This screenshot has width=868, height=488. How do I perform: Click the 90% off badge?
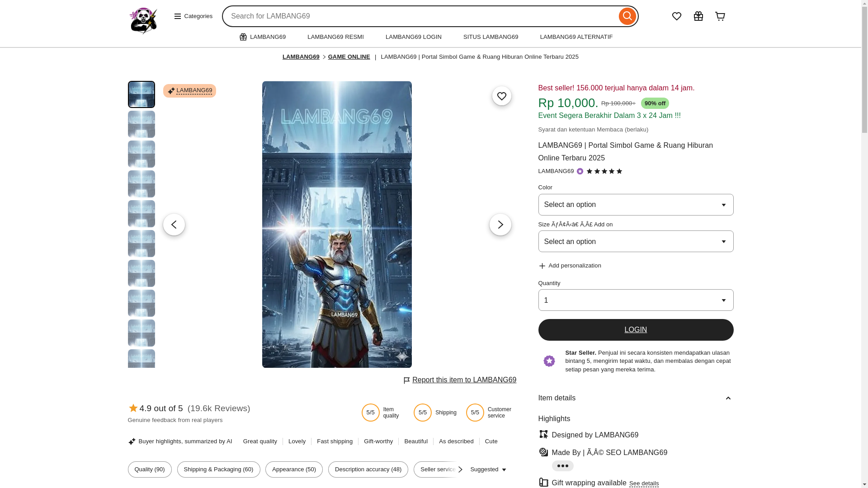(x=655, y=103)
